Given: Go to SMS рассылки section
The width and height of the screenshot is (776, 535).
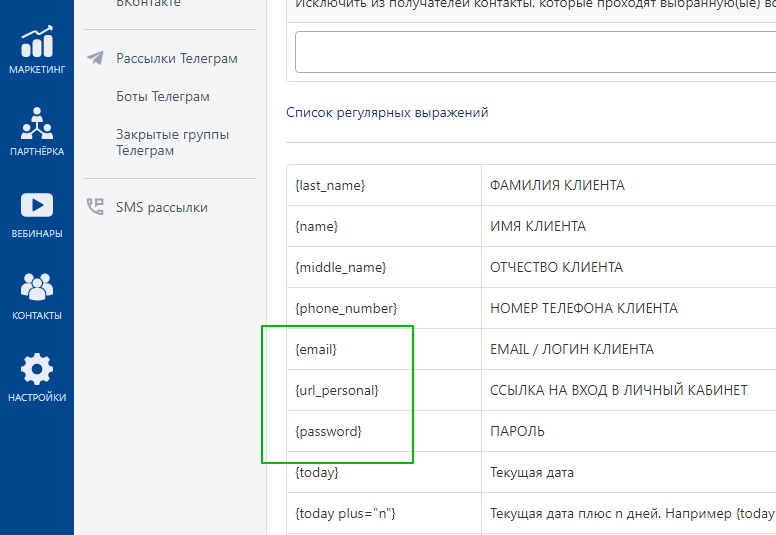Looking at the screenshot, I should 161,207.
